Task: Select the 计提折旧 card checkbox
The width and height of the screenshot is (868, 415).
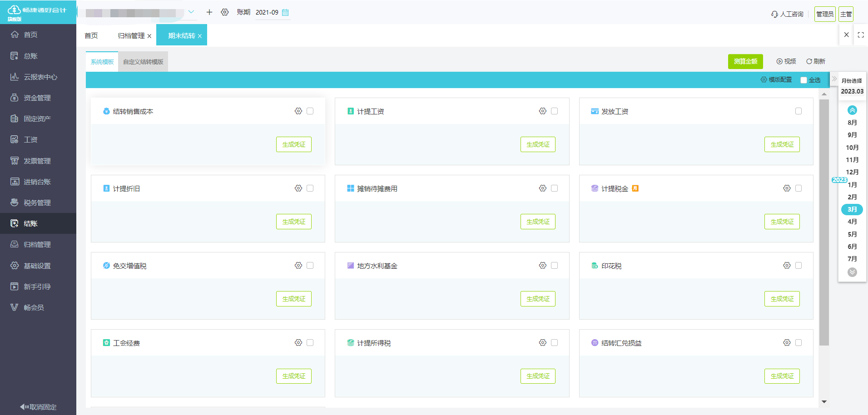Action: pyautogui.click(x=310, y=188)
